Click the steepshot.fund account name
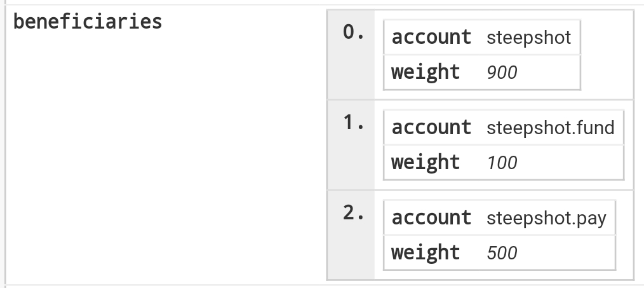The image size is (644, 288). [x=551, y=128]
